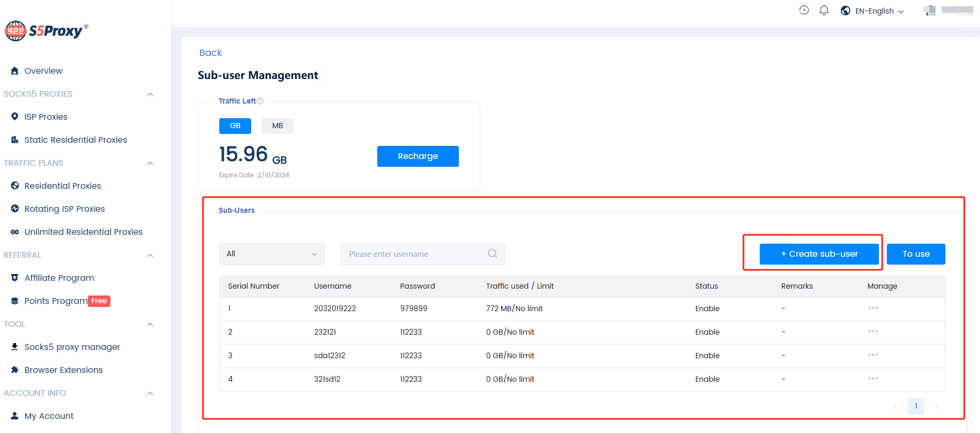Image resolution: width=980 pixels, height=433 pixels.
Task: Open Overview in the sidebar
Action: point(43,71)
